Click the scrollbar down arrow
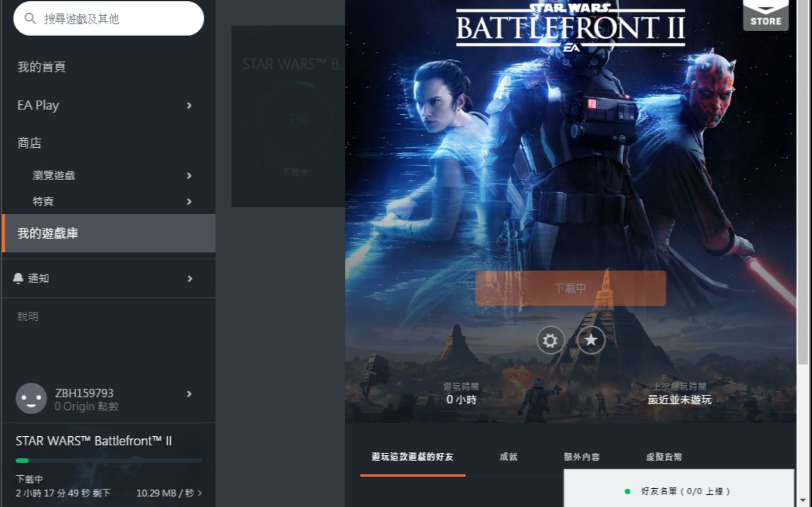Image resolution: width=812 pixels, height=507 pixels. [804, 500]
